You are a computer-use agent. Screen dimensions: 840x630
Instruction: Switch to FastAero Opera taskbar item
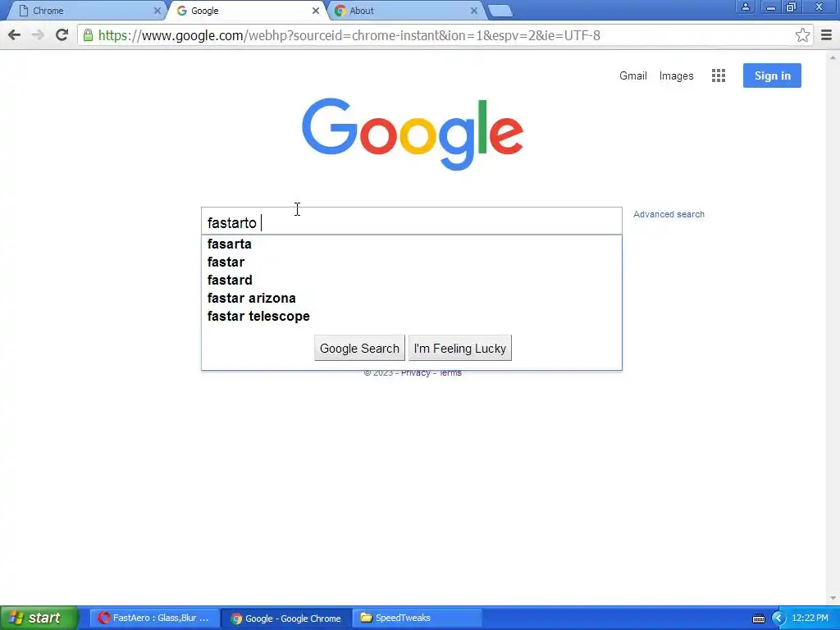[154, 619]
